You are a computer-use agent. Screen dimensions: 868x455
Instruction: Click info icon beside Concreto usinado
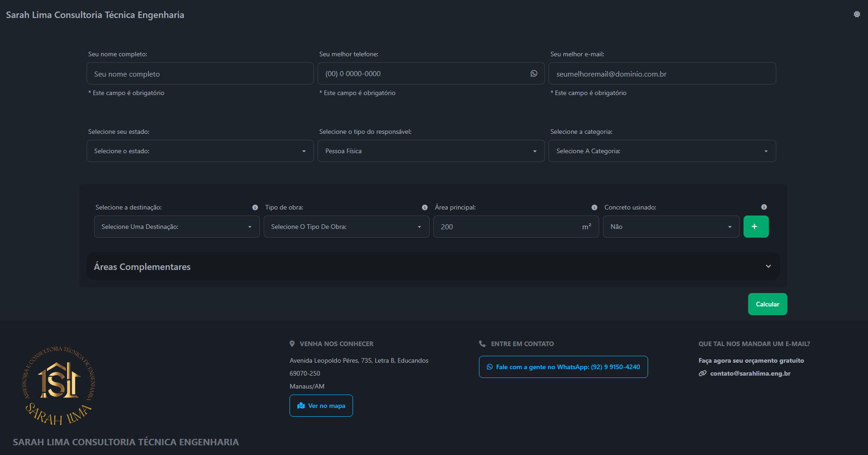(764, 207)
